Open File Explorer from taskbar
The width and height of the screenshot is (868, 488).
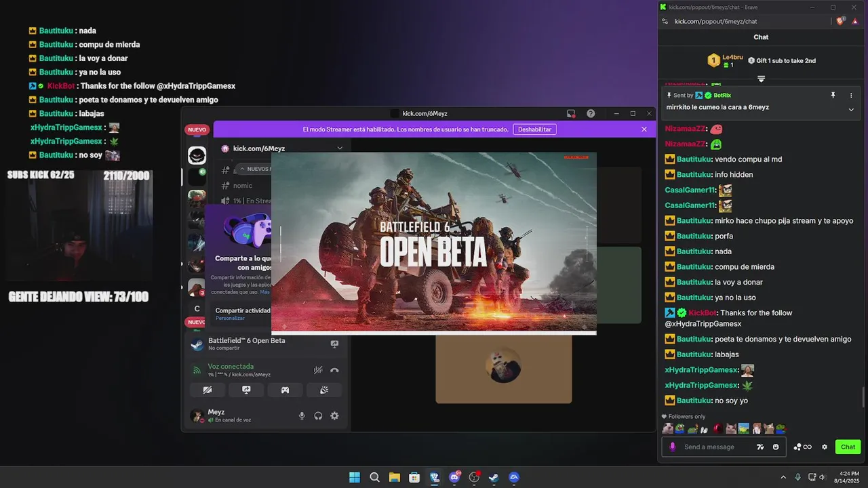pyautogui.click(x=394, y=477)
